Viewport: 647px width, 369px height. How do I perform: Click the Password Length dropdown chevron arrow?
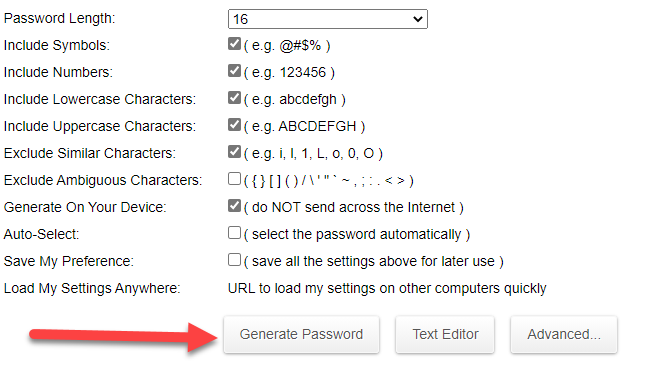[x=418, y=19]
